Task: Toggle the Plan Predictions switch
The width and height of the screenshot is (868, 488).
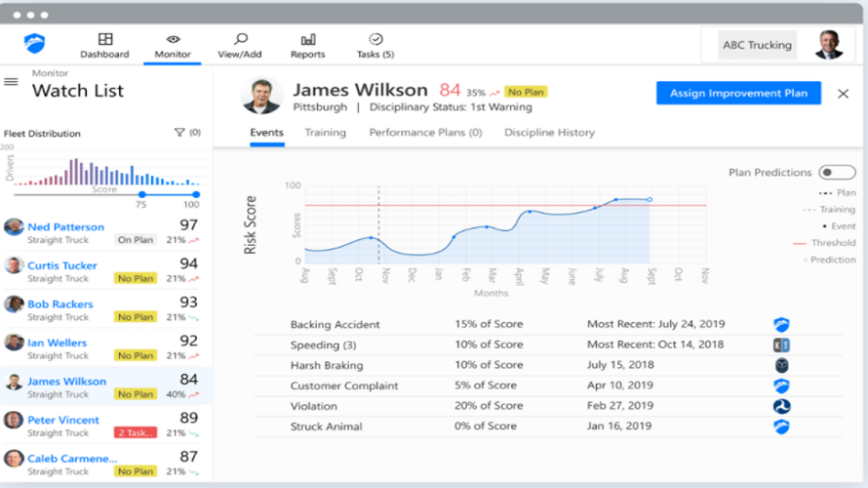Action: point(837,173)
